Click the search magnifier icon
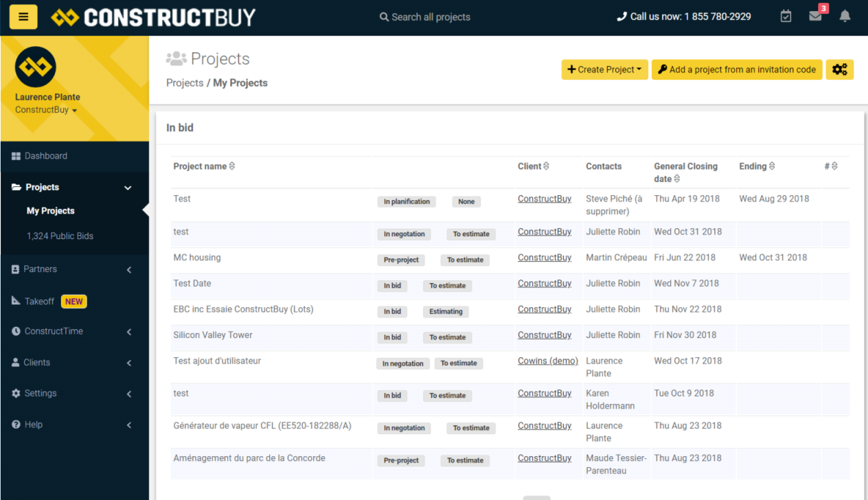This screenshot has height=500, width=868. coord(384,17)
